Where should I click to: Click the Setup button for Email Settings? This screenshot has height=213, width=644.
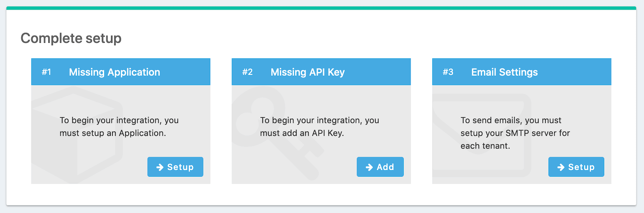576,167
